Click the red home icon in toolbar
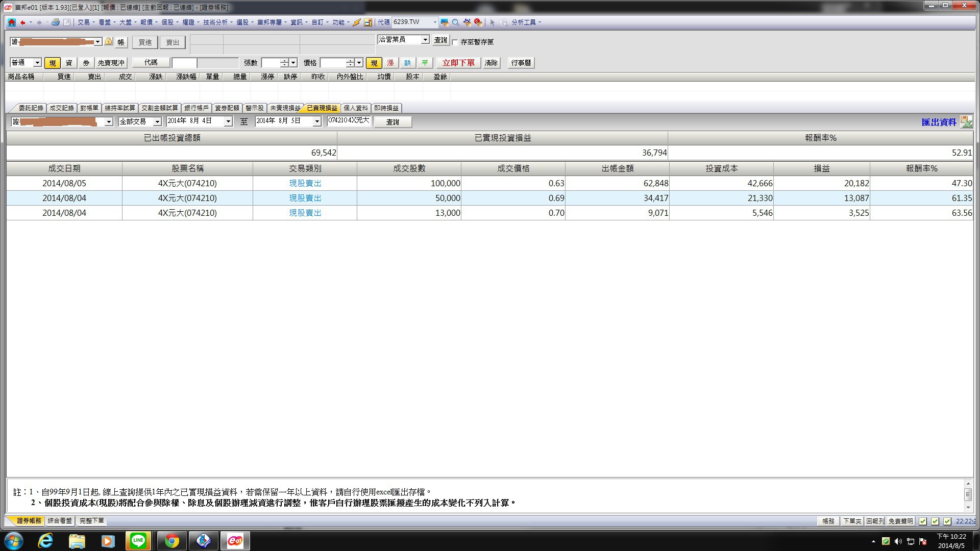The width and height of the screenshot is (980, 551). tap(12, 22)
